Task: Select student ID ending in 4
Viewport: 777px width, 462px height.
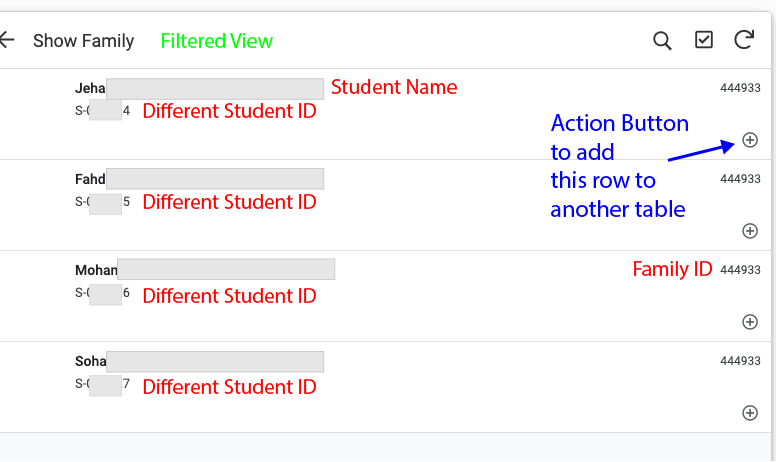Action: tap(103, 111)
